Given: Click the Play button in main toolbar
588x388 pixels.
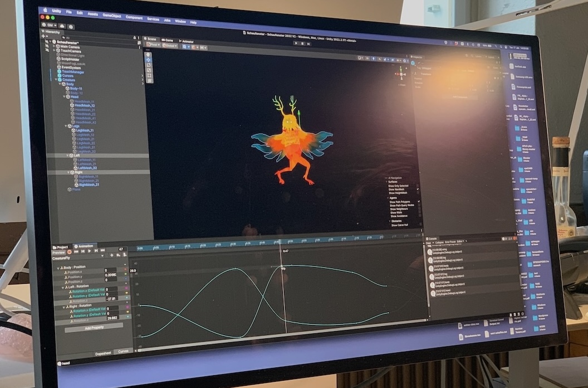Looking at the screenshot, I should click(x=296, y=43).
